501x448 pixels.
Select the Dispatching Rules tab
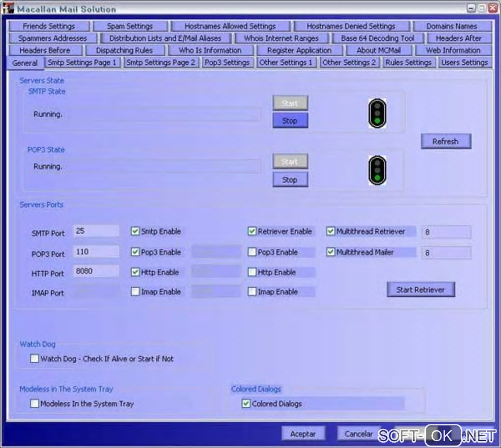click(125, 51)
